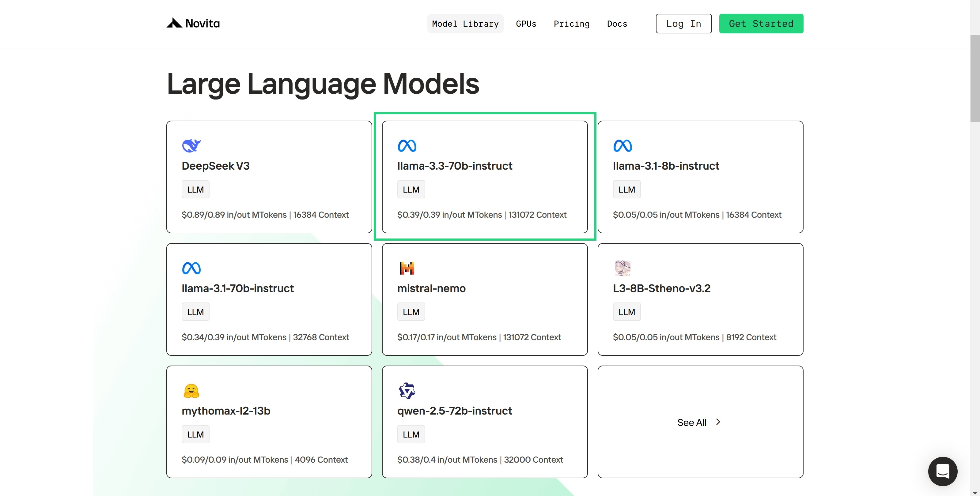Open the mythomax-l2-13b model title
Viewport: 980px width, 496px height.
[225, 411]
